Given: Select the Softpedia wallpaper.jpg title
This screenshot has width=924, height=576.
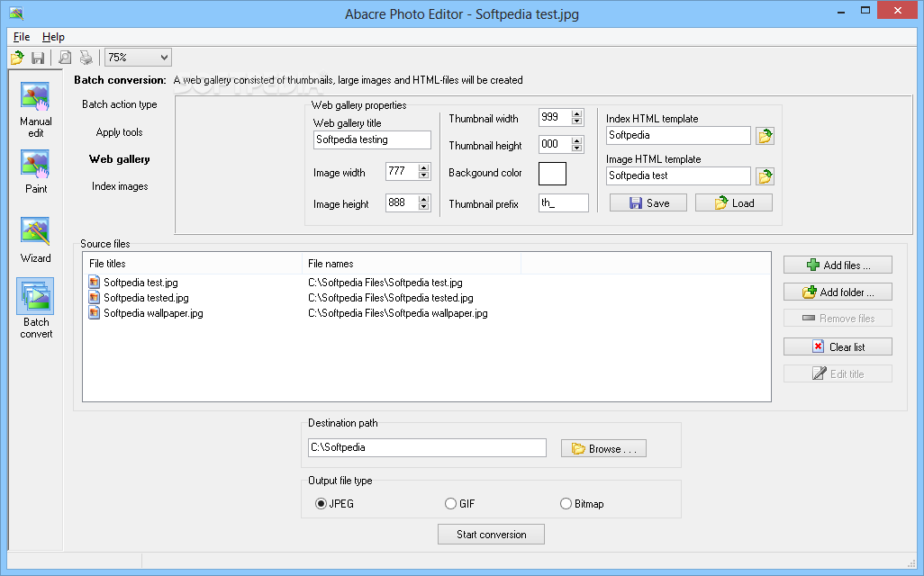Looking at the screenshot, I should pyautogui.click(x=153, y=312).
